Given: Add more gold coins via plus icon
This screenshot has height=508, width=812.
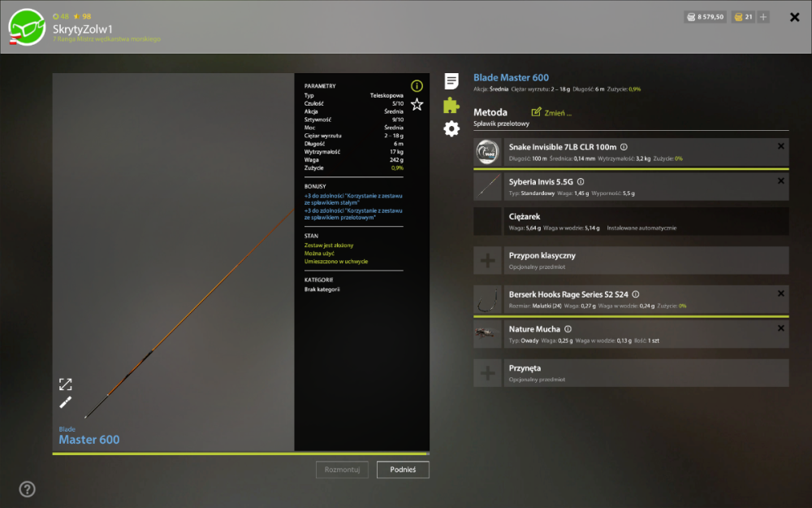Looking at the screenshot, I should coord(762,17).
